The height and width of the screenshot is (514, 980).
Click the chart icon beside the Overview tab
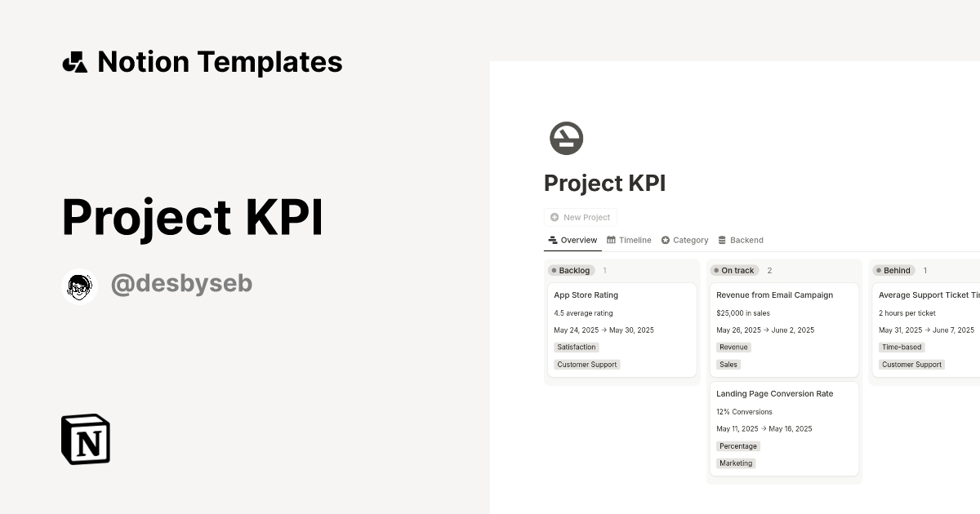point(552,239)
